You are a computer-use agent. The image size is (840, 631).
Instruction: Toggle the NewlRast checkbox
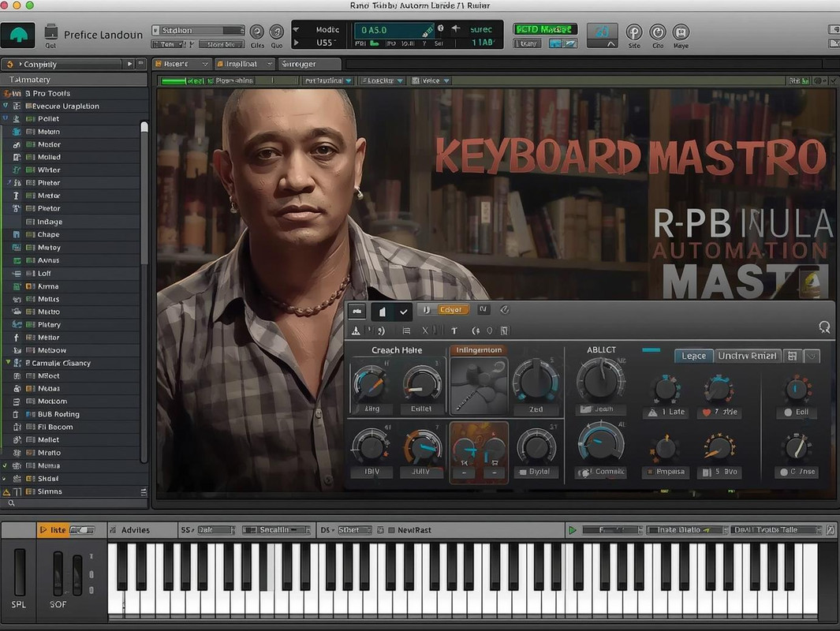(392, 530)
